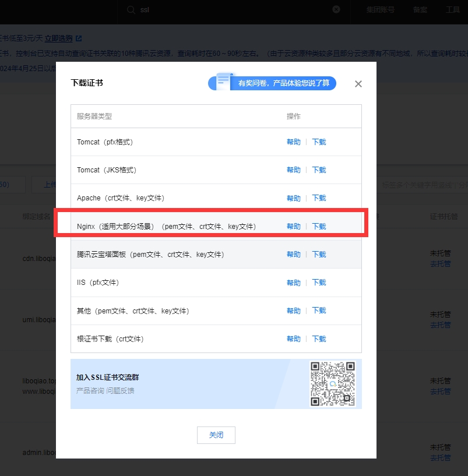Viewport: 468px width, 476px height.
Task: Clear the ssl search text icon
Action: tap(336, 10)
